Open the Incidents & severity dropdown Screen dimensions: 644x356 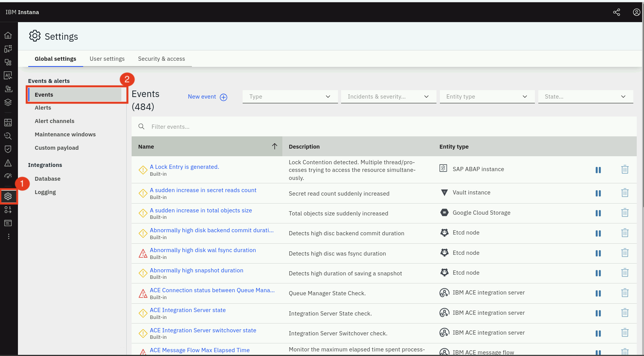point(388,97)
